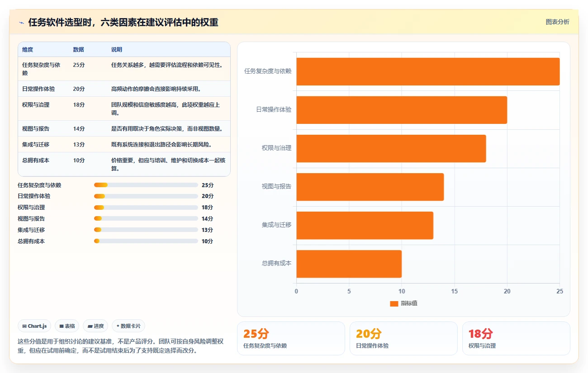Click the footer note starting 这些分值是用于组织讨论

(x=121, y=345)
